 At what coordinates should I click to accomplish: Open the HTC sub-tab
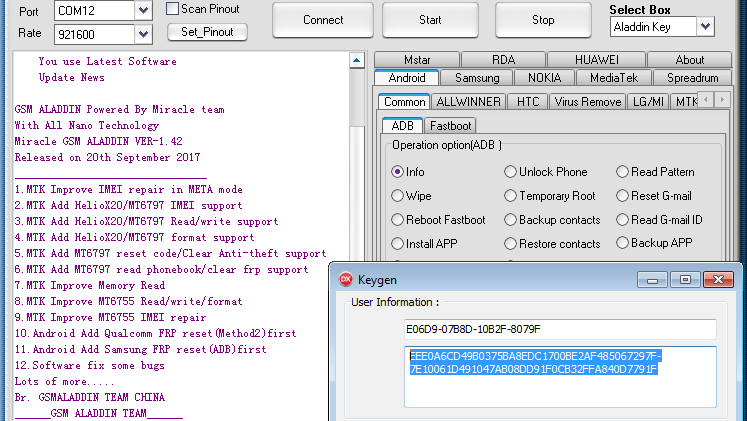pos(528,102)
